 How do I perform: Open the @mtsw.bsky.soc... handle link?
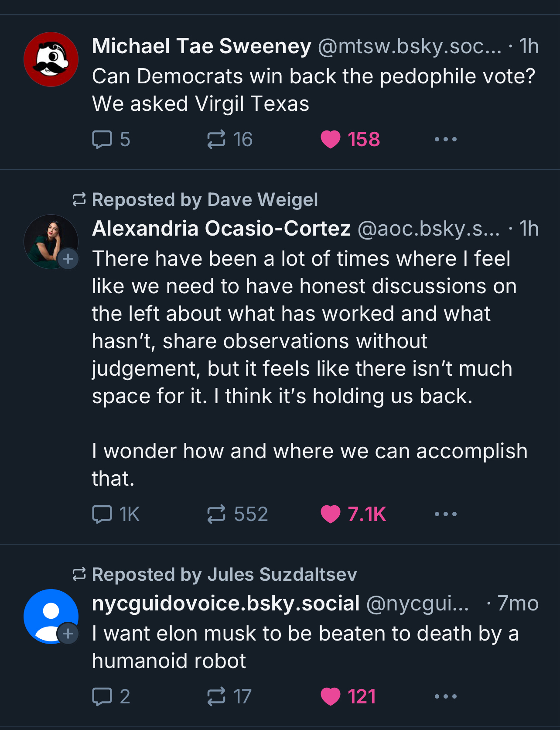[x=410, y=46]
